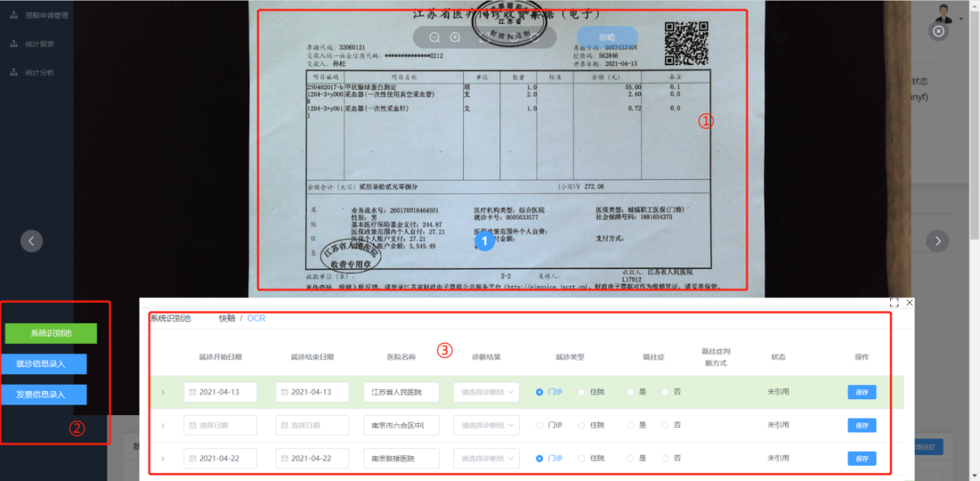
Task: Go to the next invoice image
Action: pyautogui.click(x=938, y=240)
